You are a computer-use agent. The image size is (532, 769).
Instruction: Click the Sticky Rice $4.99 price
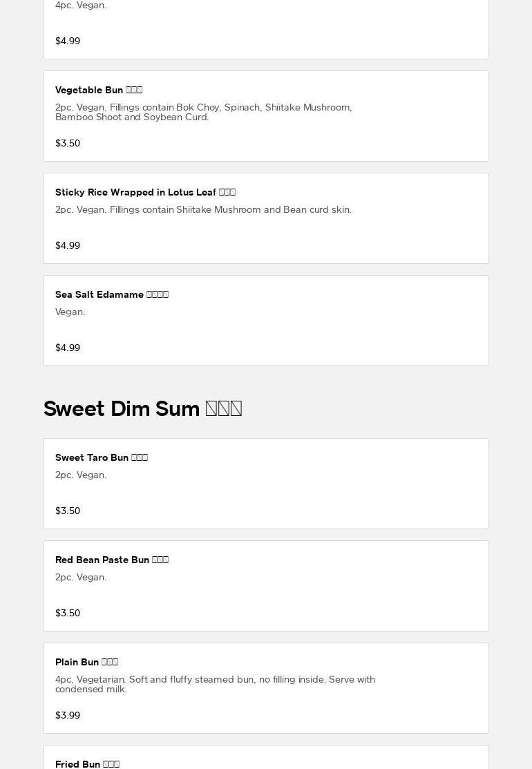tap(68, 245)
